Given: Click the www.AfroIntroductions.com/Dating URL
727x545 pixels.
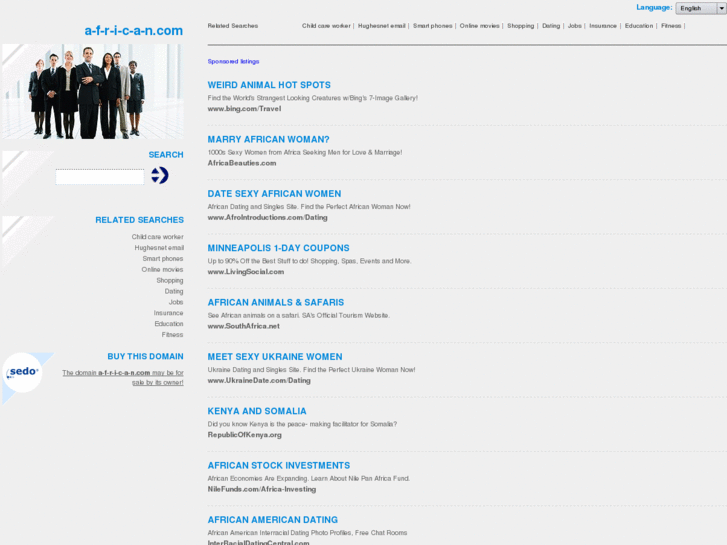Looking at the screenshot, I should (268, 217).
